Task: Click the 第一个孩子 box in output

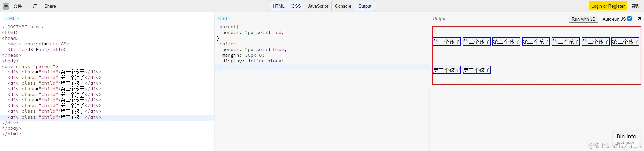Action: click(x=446, y=42)
